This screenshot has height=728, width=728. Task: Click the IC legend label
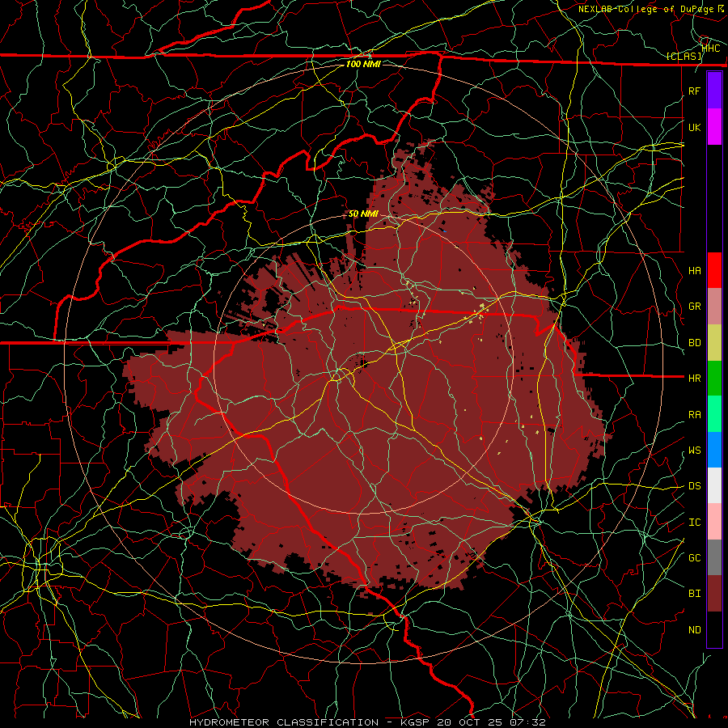[x=695, y=523]
